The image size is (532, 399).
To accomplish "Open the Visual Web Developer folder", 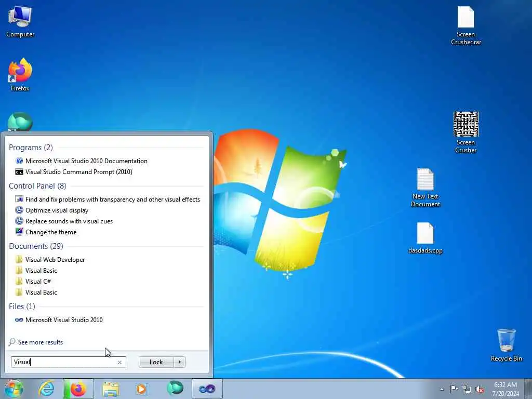I will (x=50, y=260).
